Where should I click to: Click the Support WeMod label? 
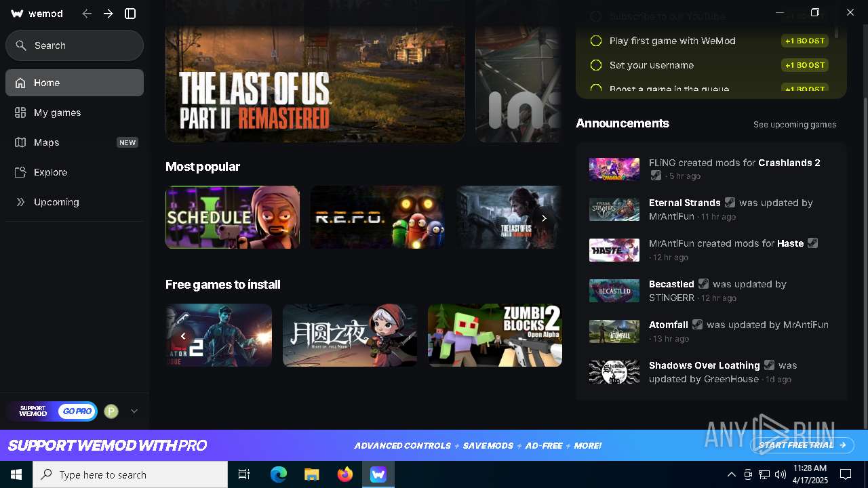tap(33, 411)
